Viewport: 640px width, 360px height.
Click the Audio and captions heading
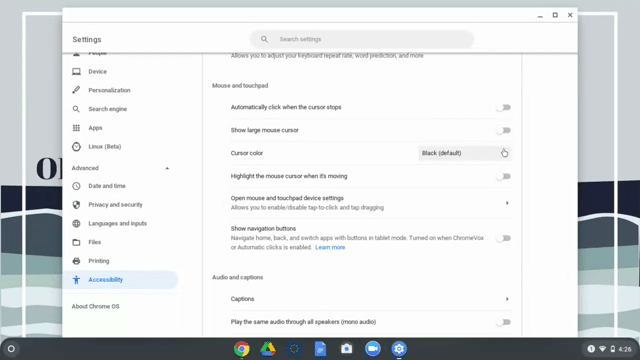[x=238, y=278]
